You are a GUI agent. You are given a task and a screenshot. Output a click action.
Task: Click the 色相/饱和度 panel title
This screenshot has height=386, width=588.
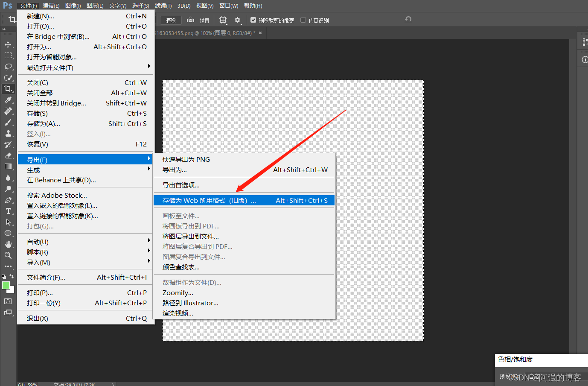[x=515, y=360]
